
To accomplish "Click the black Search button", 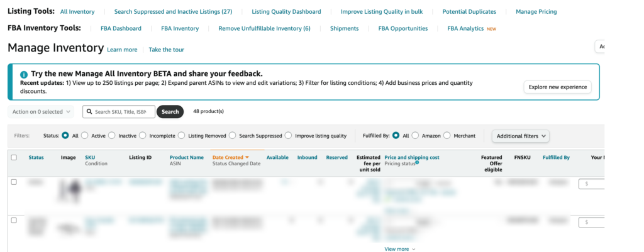I will (x=170, y=112).
